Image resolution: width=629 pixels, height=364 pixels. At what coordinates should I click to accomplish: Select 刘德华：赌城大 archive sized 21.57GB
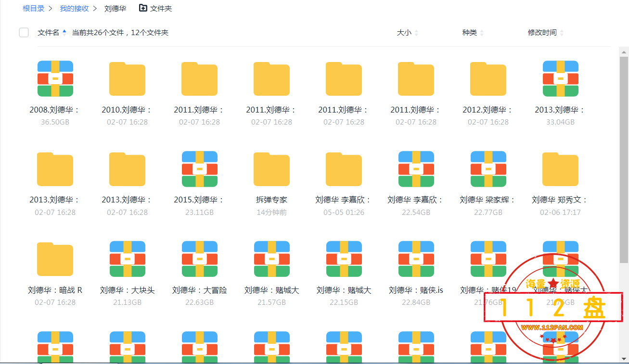271,259
